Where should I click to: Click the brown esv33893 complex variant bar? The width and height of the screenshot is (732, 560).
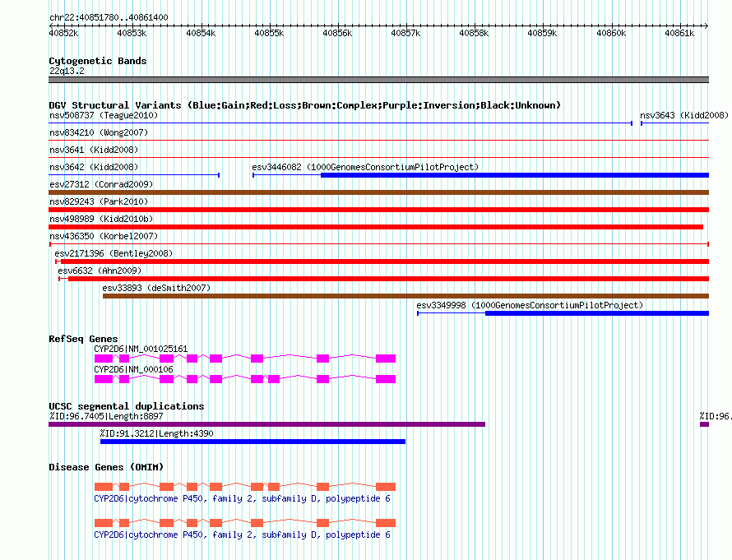coord(405,296)
